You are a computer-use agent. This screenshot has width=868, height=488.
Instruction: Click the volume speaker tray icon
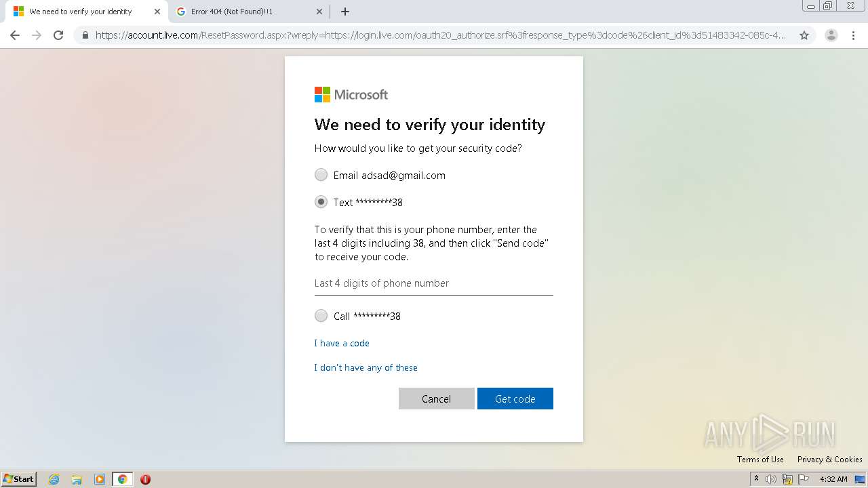(x=771, y=479)
